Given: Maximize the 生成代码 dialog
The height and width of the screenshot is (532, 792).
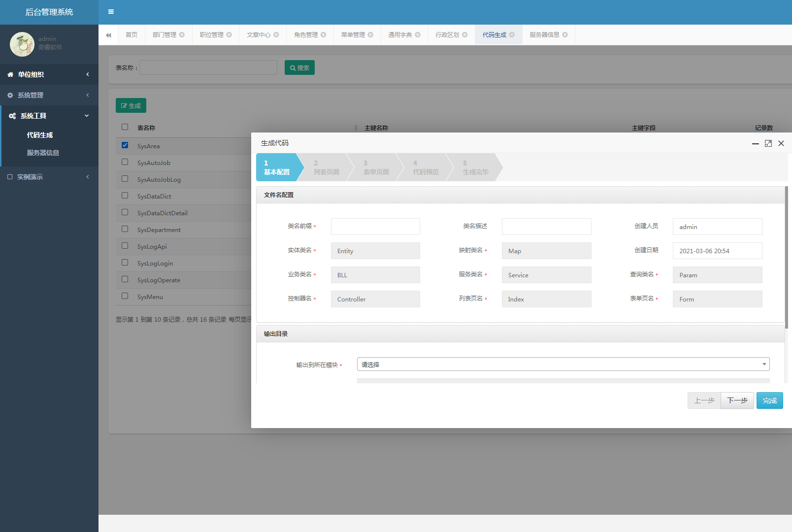Looking at the screenshot, I should click(x=768, y=143).
